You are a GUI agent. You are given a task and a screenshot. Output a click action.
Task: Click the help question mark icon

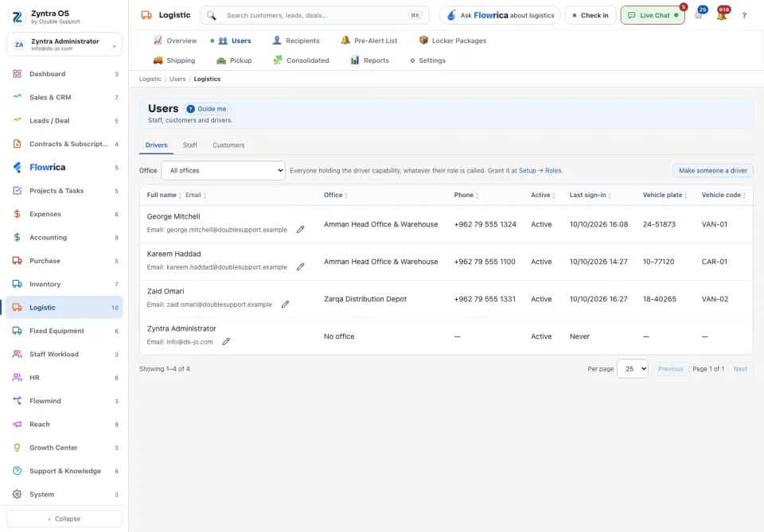[x=744, y=16]
